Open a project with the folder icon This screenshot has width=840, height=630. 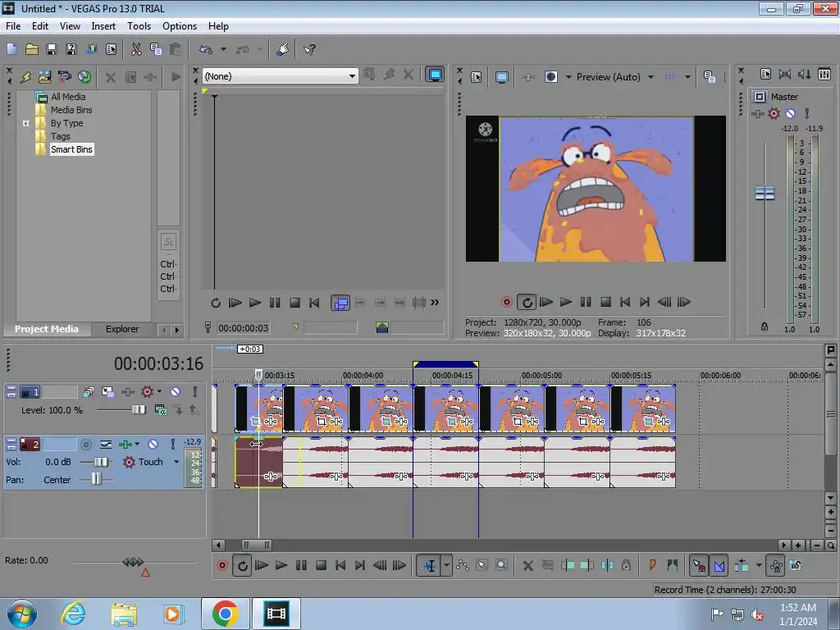click(x=32, y=49)
